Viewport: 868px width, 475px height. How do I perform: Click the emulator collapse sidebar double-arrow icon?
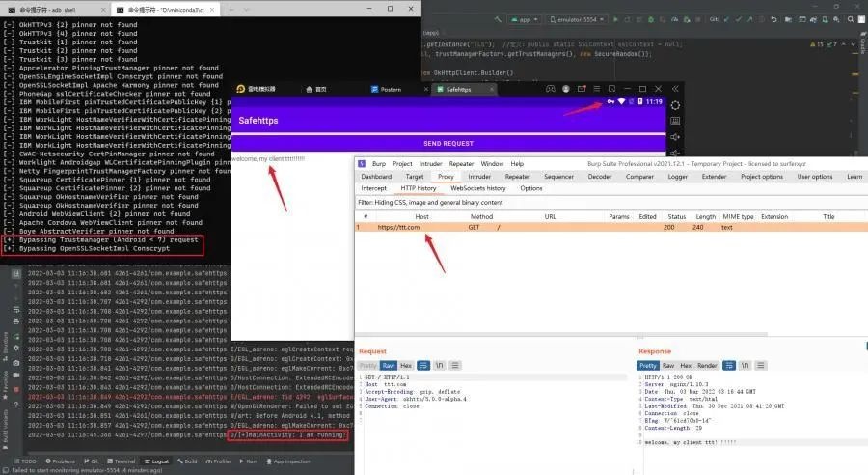pos(675,89)
